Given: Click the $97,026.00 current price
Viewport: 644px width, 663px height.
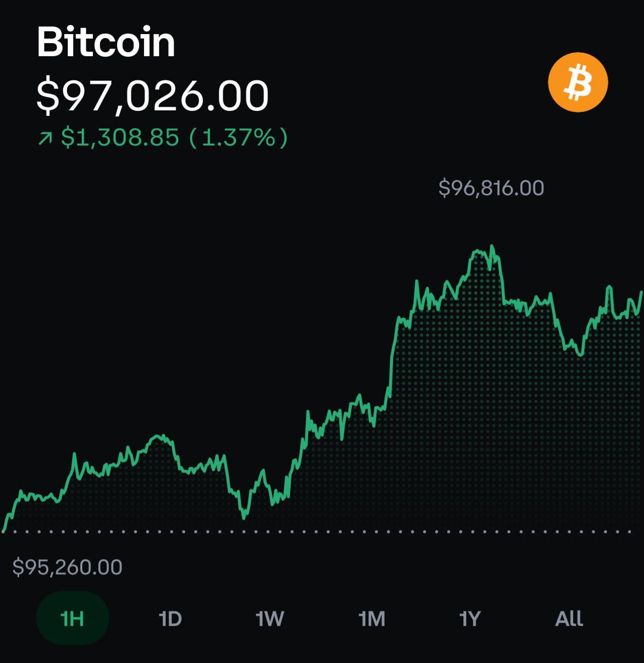Looking at the screenshot, I should [153, 95].
